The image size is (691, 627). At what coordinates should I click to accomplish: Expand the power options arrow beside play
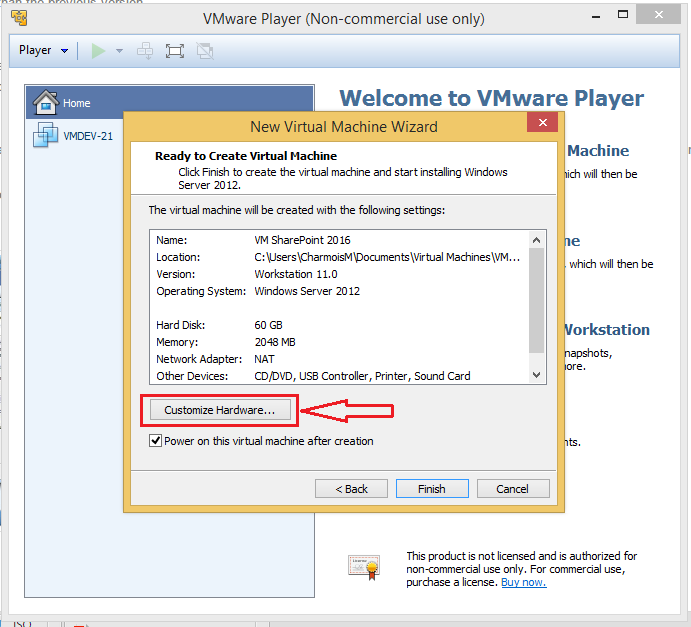click(119, 51)
